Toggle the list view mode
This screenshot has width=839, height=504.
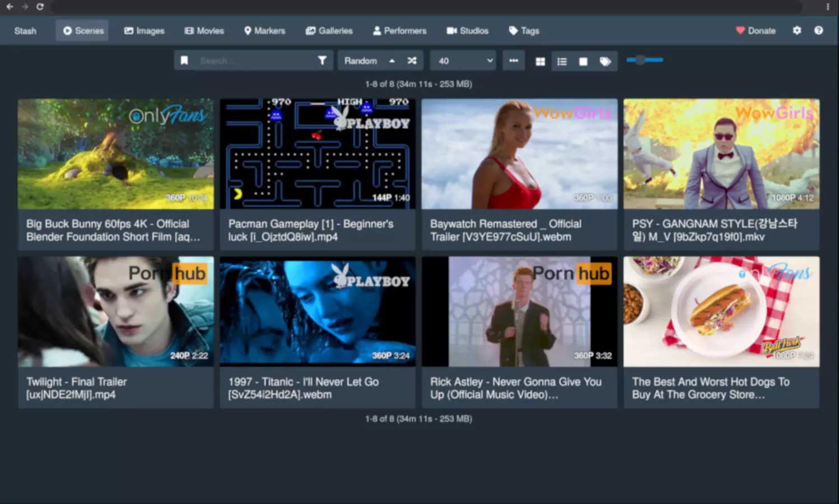point(562,61)
